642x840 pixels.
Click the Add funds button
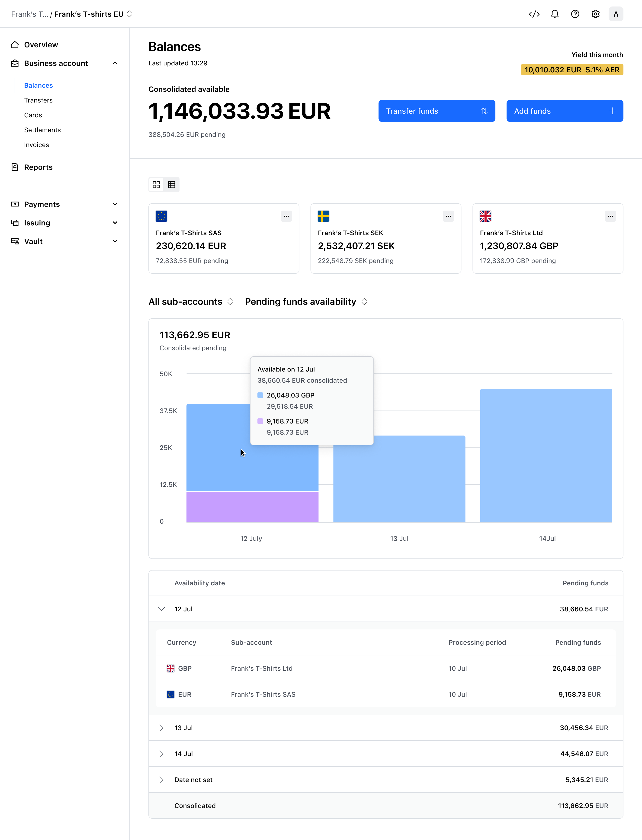click(x=565, y=111)
